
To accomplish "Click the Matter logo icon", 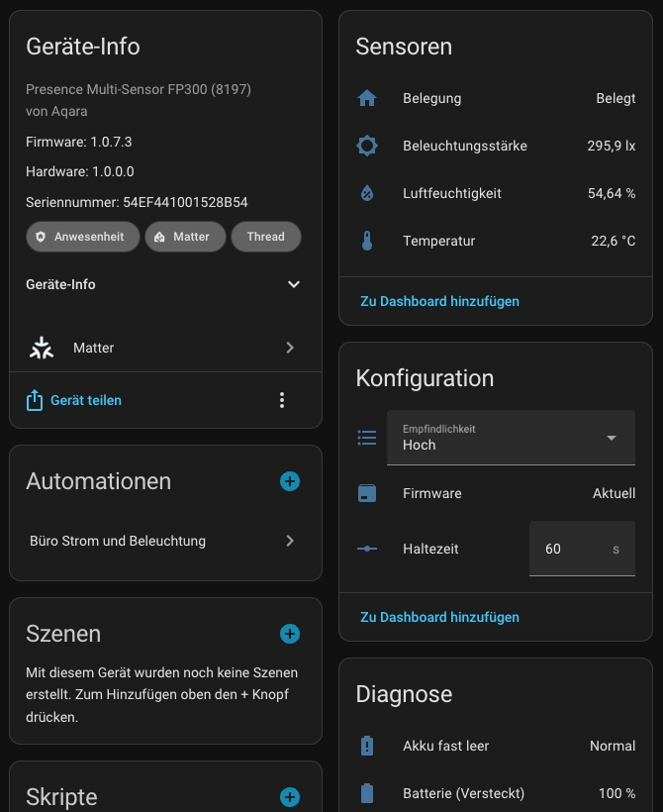I will click(41, 348).
